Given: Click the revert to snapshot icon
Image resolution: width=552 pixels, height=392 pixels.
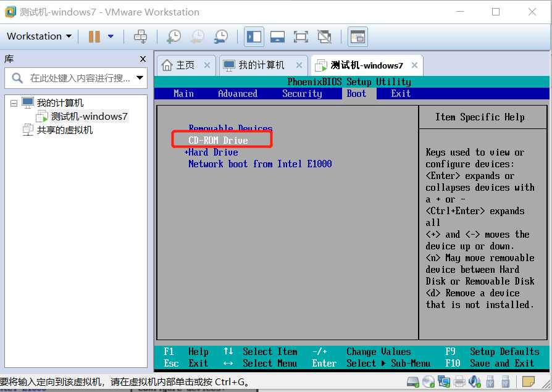Looking at the screenshot, I should tap(198, 36).
